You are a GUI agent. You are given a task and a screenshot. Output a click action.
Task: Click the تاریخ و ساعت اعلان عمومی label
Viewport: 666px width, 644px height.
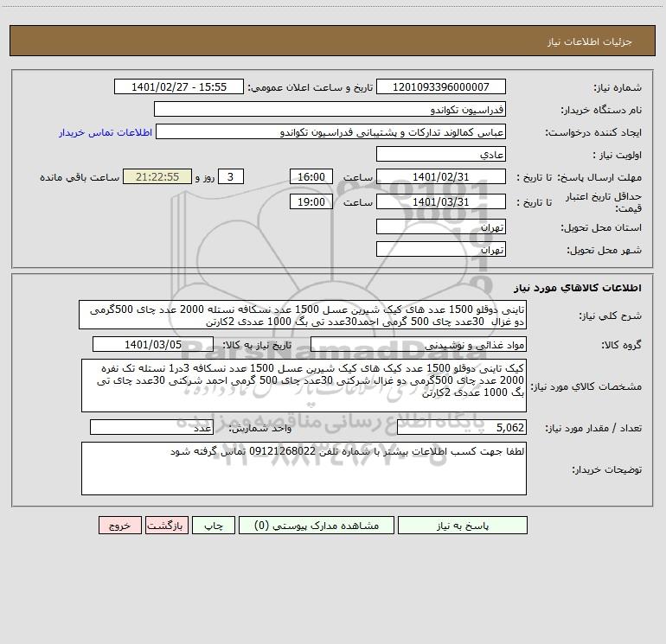(x=311, y=87)
